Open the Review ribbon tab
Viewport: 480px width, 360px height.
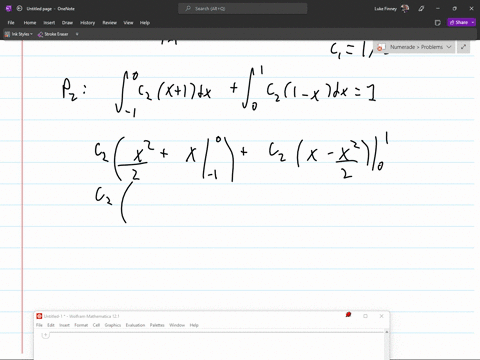(x=110, y=23)
